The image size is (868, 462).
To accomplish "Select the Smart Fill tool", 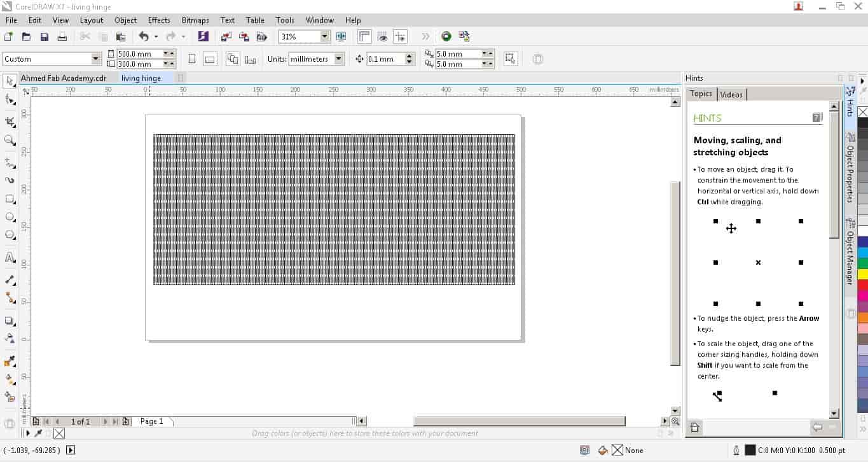I will [10, 396].
